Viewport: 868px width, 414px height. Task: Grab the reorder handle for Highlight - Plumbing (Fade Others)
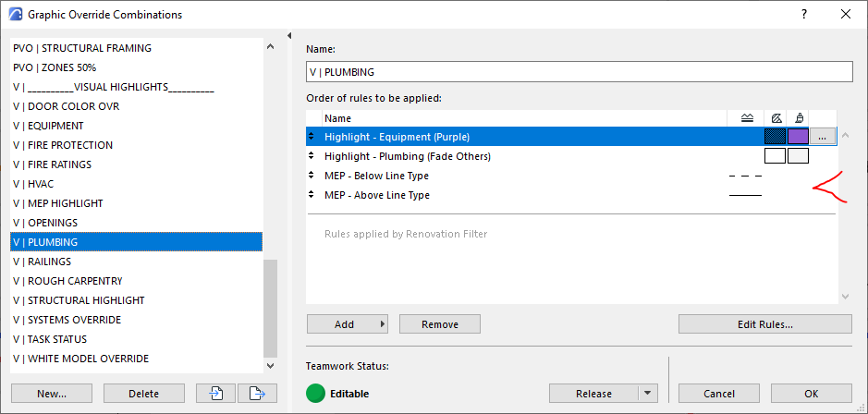[312, 156]
